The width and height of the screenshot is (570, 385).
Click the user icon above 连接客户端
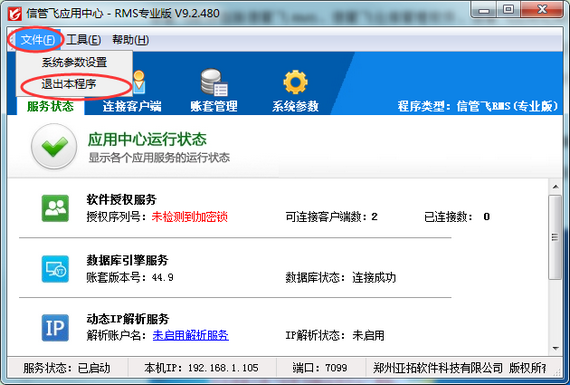click(139, 82)
